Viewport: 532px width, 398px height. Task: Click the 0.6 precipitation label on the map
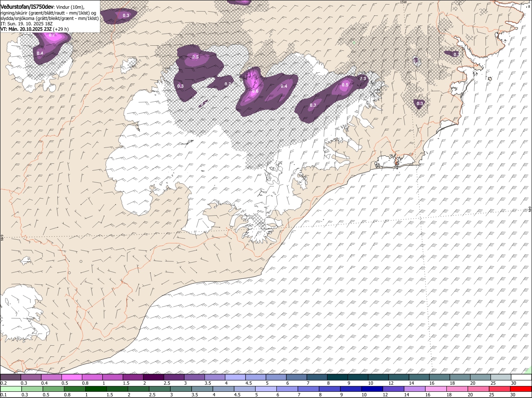255,91
